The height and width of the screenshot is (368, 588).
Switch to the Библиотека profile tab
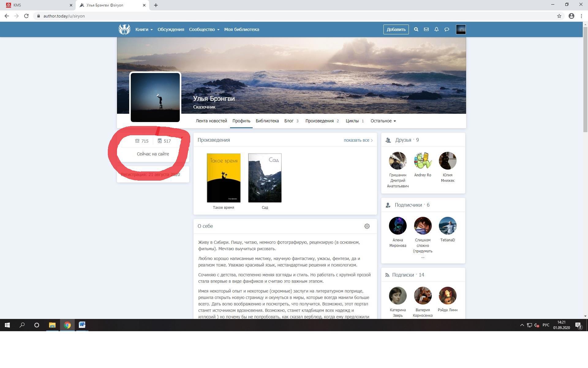click(267, 121)
